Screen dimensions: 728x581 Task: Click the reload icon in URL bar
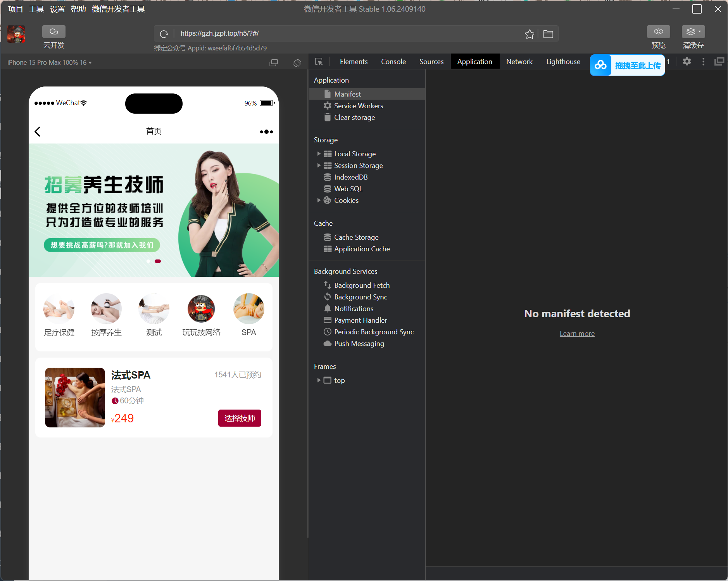164,34
